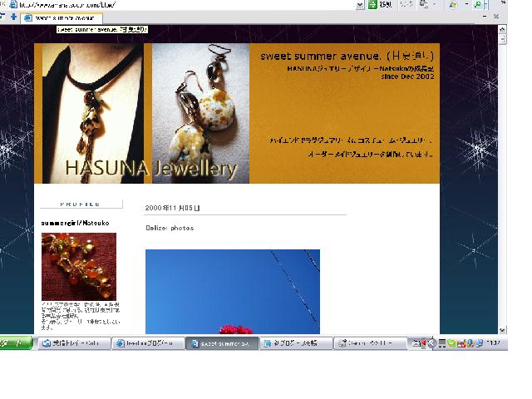Click the 2000年11月05日 post date heading
The image size is (532, 399).
(172, 208)
